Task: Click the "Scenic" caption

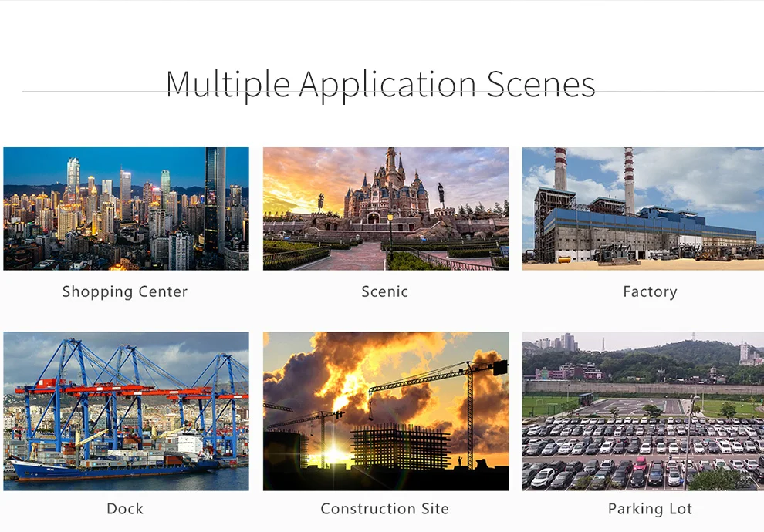Action: click(x=385, y=291)
